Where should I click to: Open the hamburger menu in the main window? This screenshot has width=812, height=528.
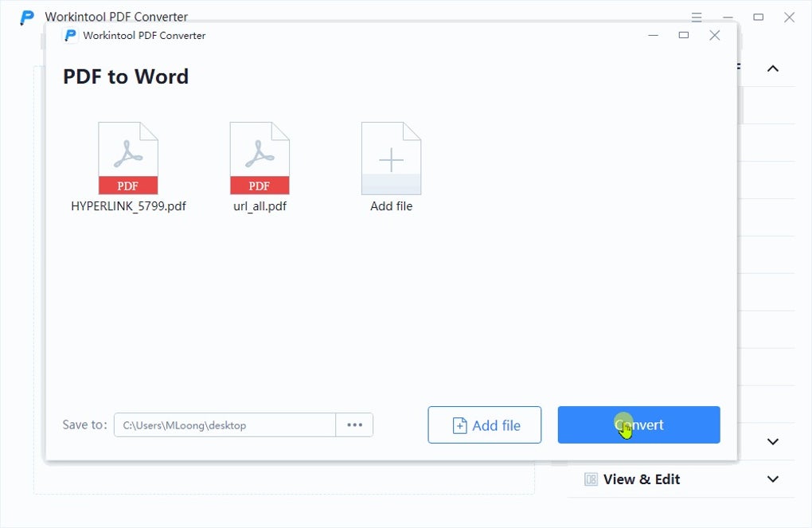coord(696,16)
